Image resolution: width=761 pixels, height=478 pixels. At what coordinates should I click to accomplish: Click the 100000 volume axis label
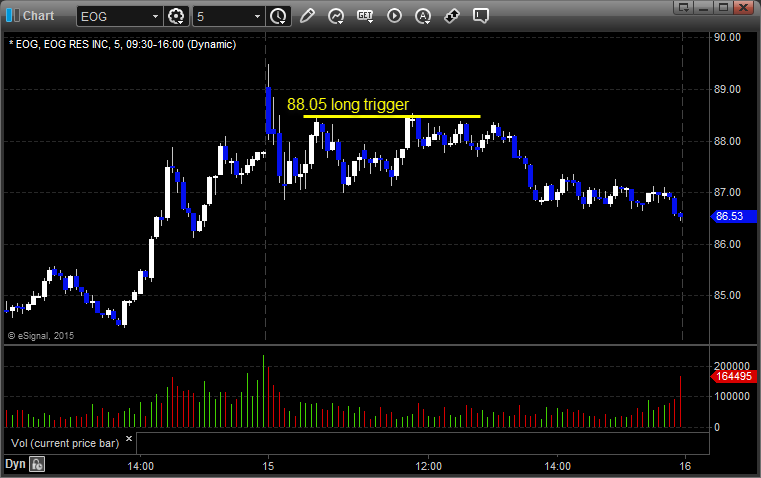(731, 396)
